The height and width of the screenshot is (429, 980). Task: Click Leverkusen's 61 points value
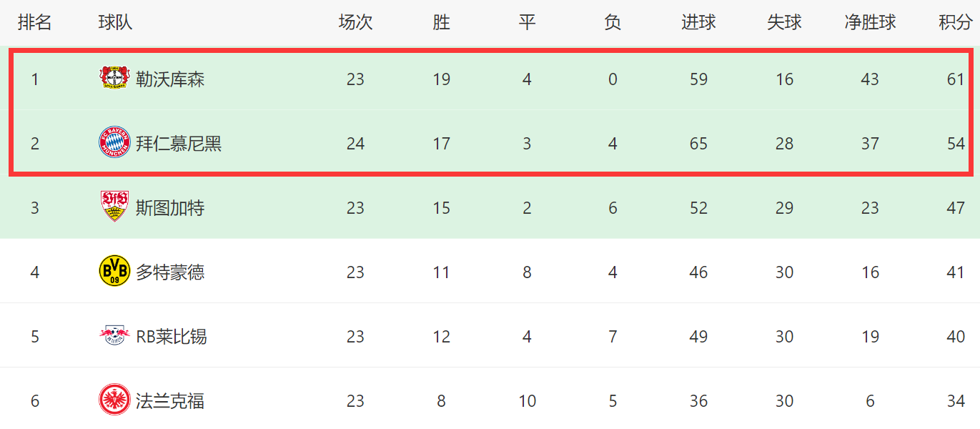click(956, 79)
